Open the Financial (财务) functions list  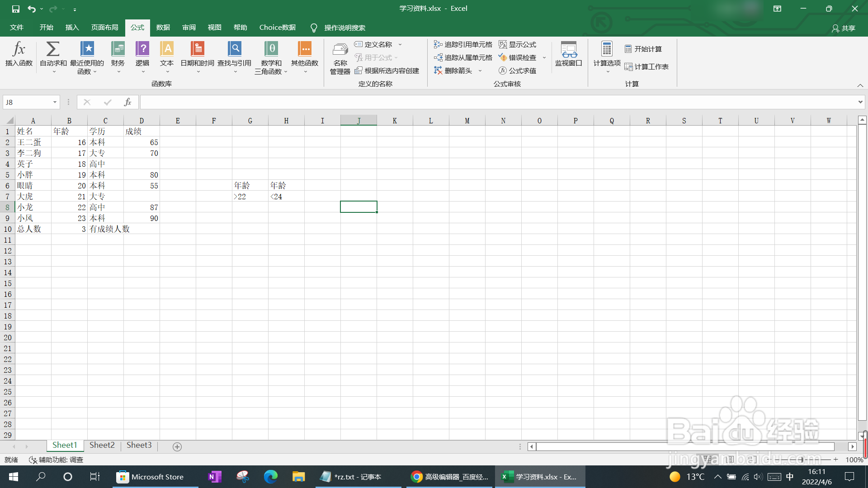click(118, 57)
